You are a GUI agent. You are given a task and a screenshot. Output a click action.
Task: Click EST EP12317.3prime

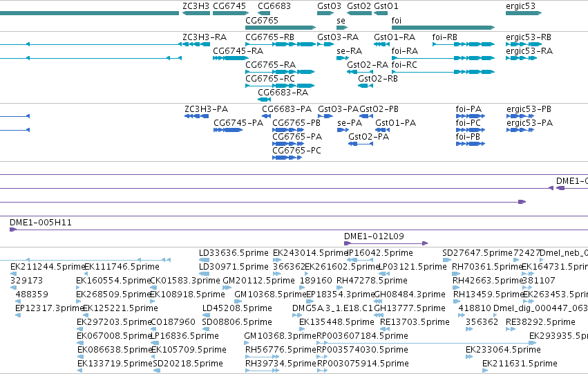(49, 308)
